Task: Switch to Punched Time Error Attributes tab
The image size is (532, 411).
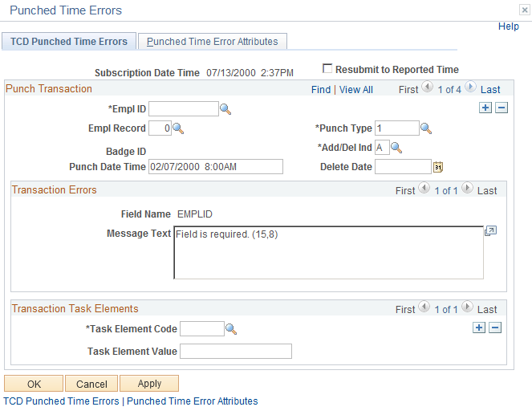Action: 213,42
